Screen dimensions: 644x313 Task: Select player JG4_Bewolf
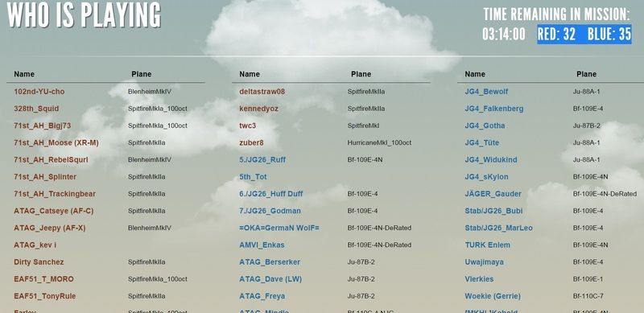(x=486, y=92)
